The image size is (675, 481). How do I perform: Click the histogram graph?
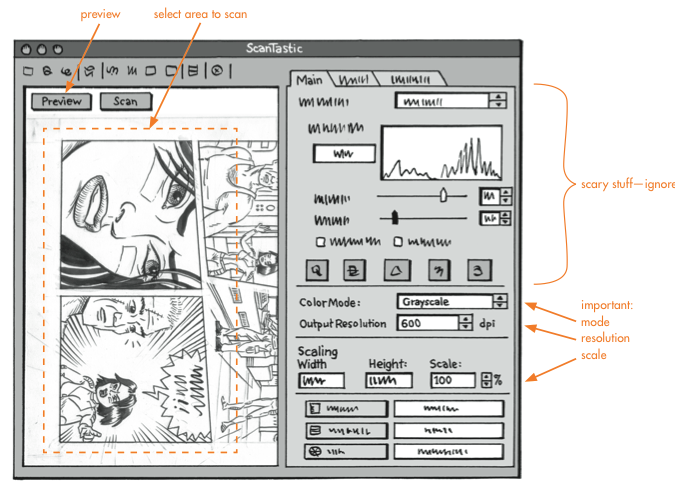[x=442, y=152]
